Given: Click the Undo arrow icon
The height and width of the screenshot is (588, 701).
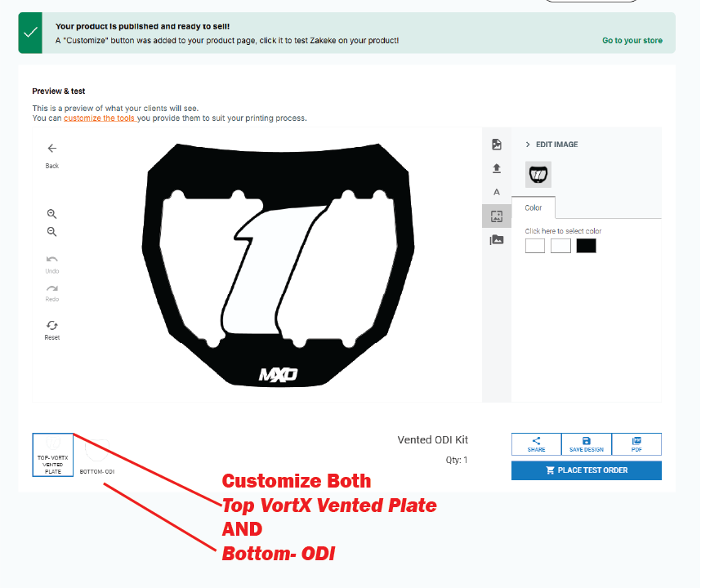Looking at the screenshot, I should click(52, 260).
